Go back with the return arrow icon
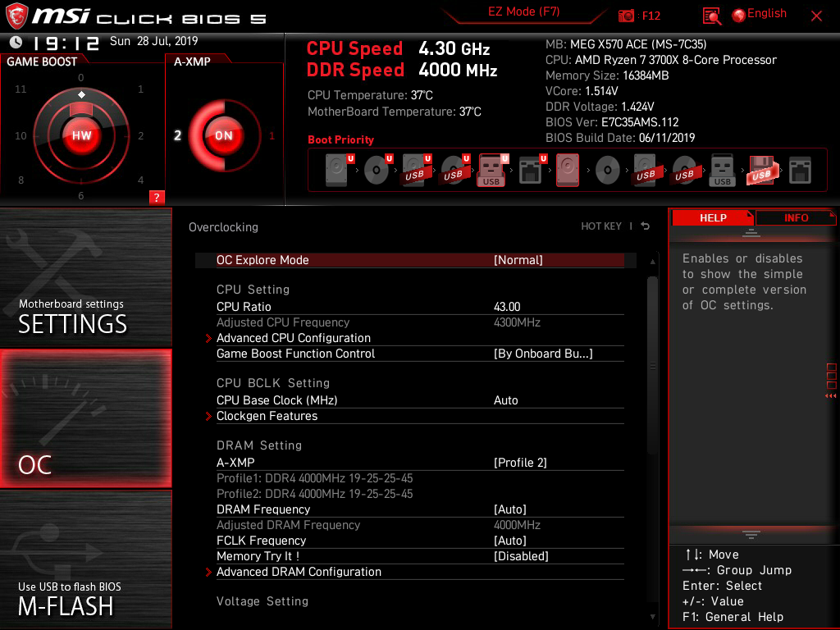Viewport: 840px width, 630px height. tap(646, 226)
